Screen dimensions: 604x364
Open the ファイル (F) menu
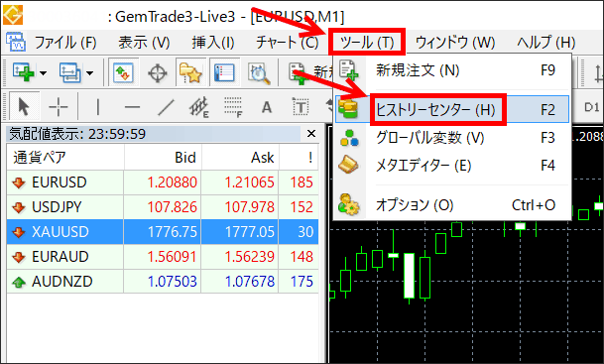[x=65, y=43]
